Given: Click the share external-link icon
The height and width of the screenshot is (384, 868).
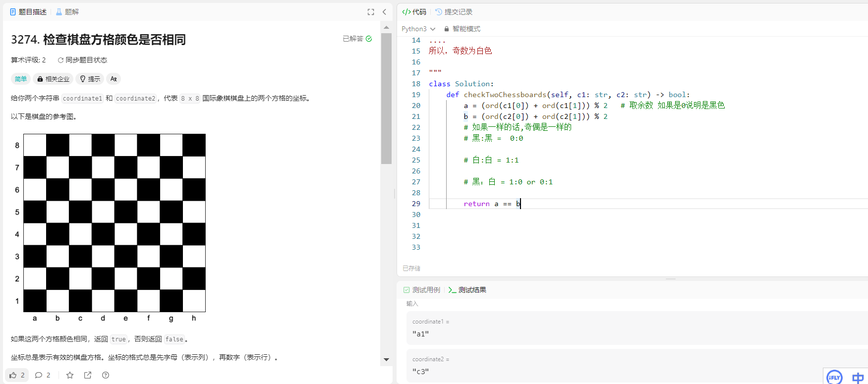Looking at the screenshot, I should click(x=88, y=375).
